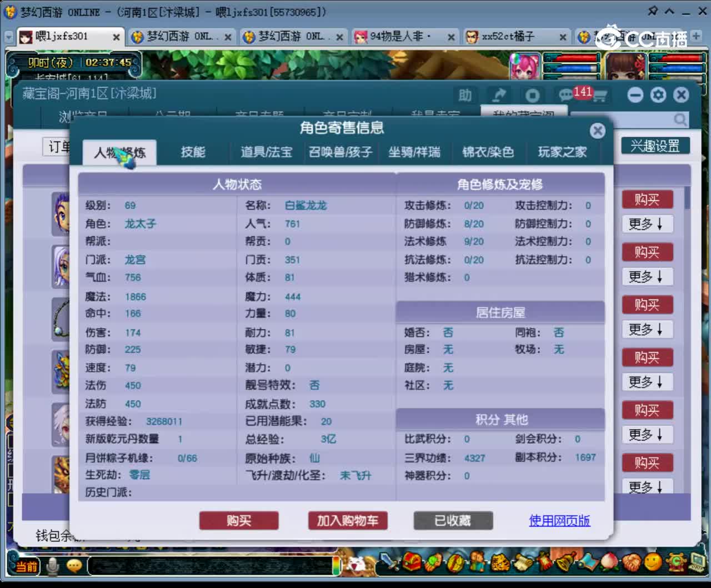
Task: Switch to the 技能 tab
Action: 193,152
